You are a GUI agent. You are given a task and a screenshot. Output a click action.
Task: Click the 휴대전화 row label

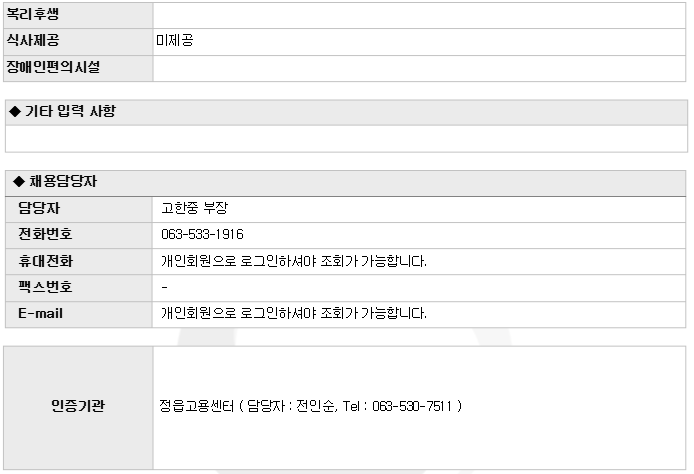(x=45, y=261)
